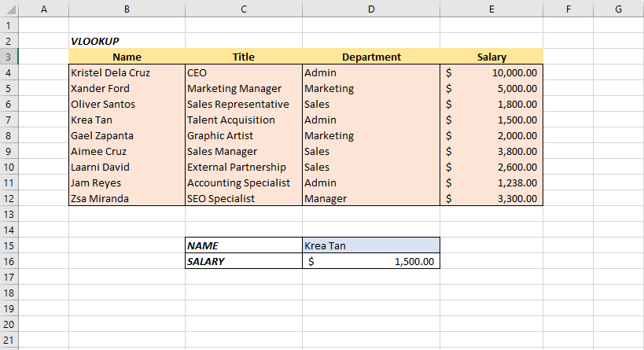Select row 3 header
The image size is (644, 350).
coord(9,57)
